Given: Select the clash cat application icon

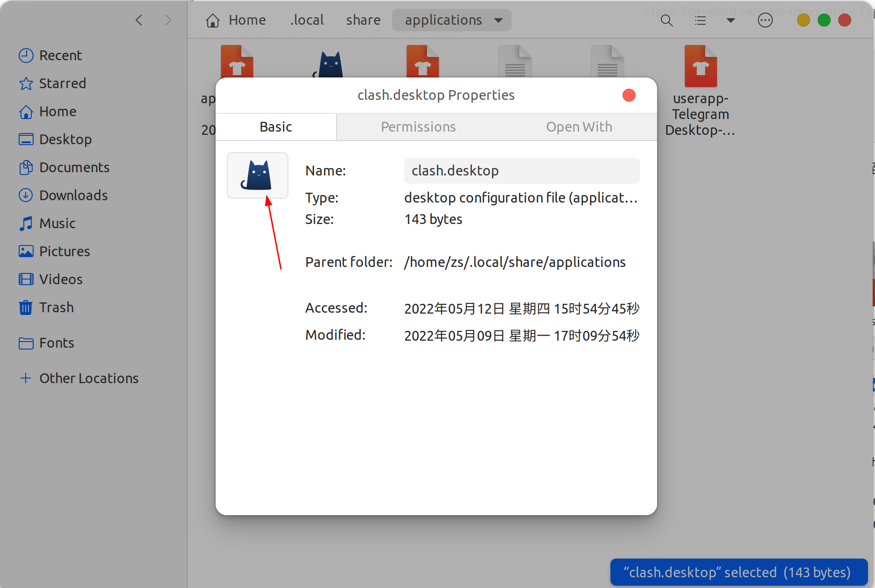Looking at the screenshot, I should (x=257, y=175).
